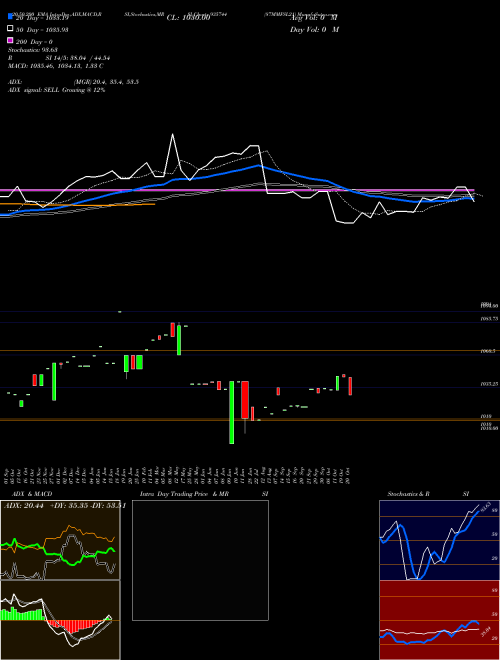The image size is (500, 660).
Task: Click the 'Day Vol: 0 M' text
Action: (314, 29)
